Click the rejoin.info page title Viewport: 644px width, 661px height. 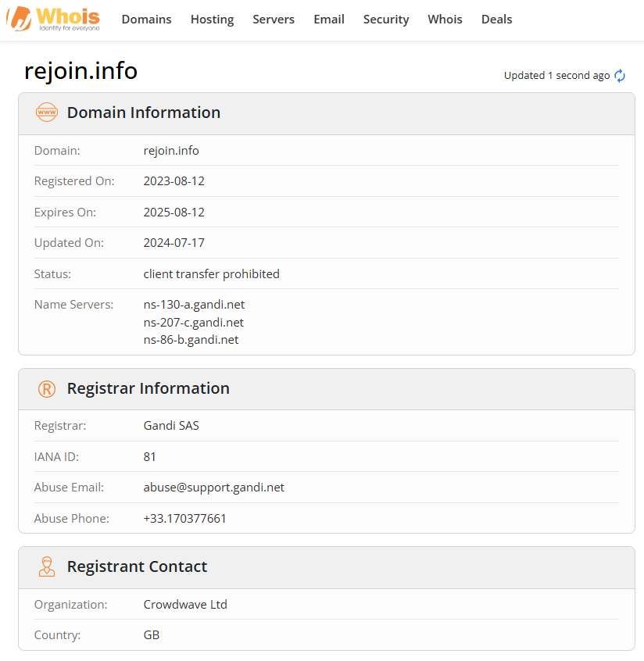click(81, 71)
